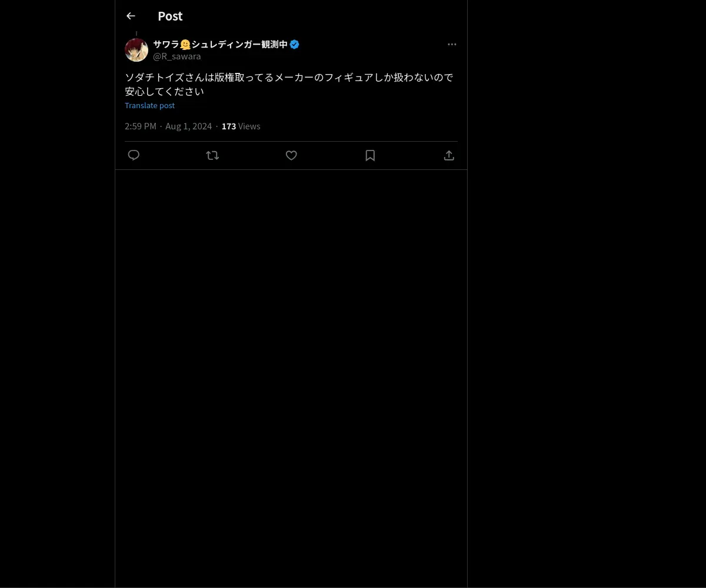Open the @R_sawara handle

point(177,56)
